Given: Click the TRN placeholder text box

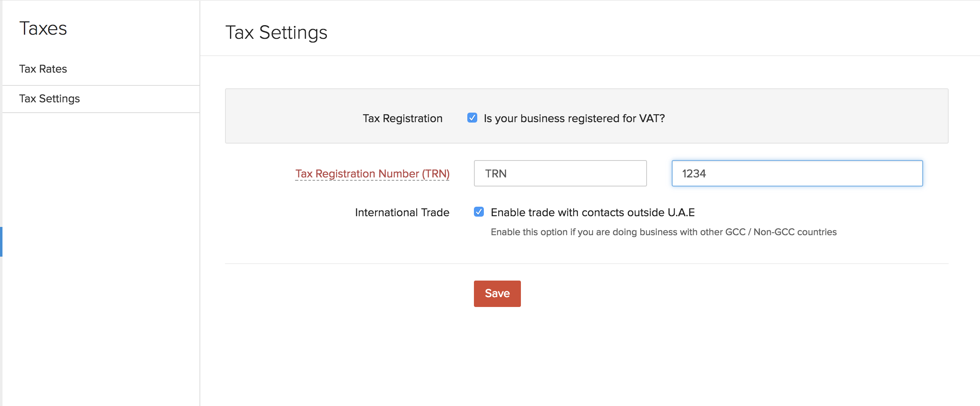Looking at the screenshot, I should 560,173.
